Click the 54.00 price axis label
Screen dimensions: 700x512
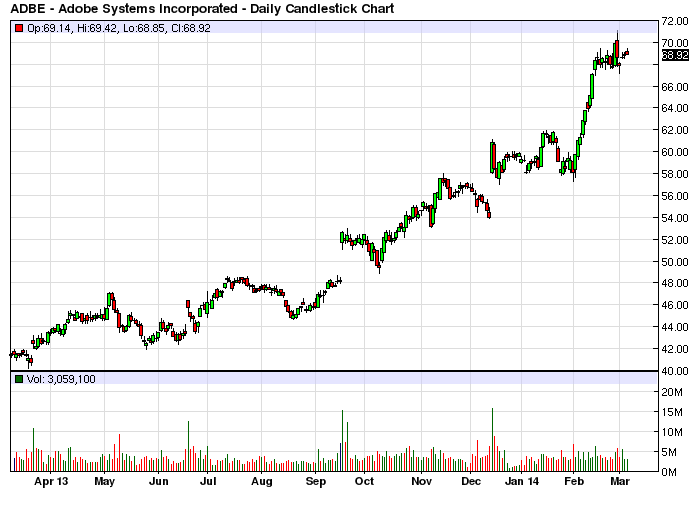tap(675, 218)
